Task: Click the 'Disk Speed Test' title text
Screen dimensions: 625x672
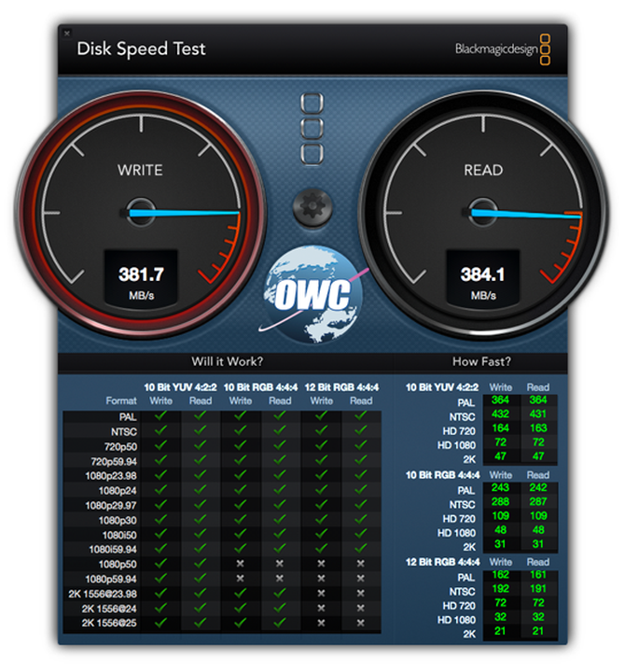Action: [x=141, y=49]
